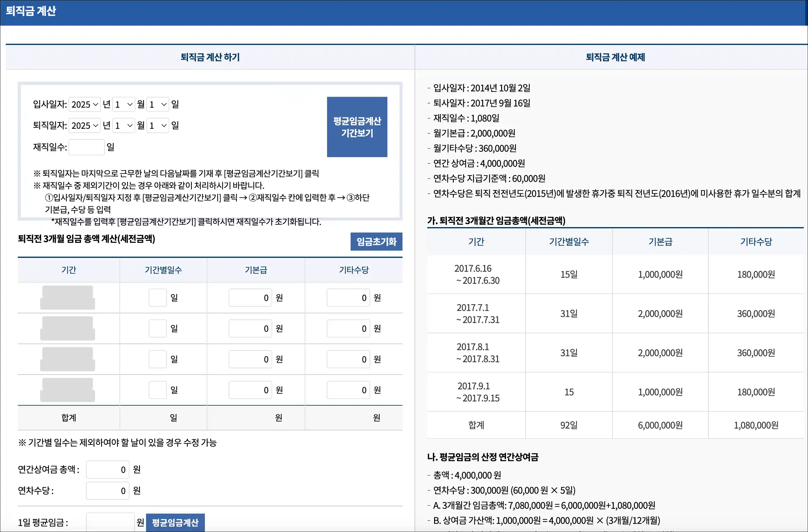Click note 기간별 일수는 제외하여야 할 날이

pyautogui.click(x=117, y=442)
